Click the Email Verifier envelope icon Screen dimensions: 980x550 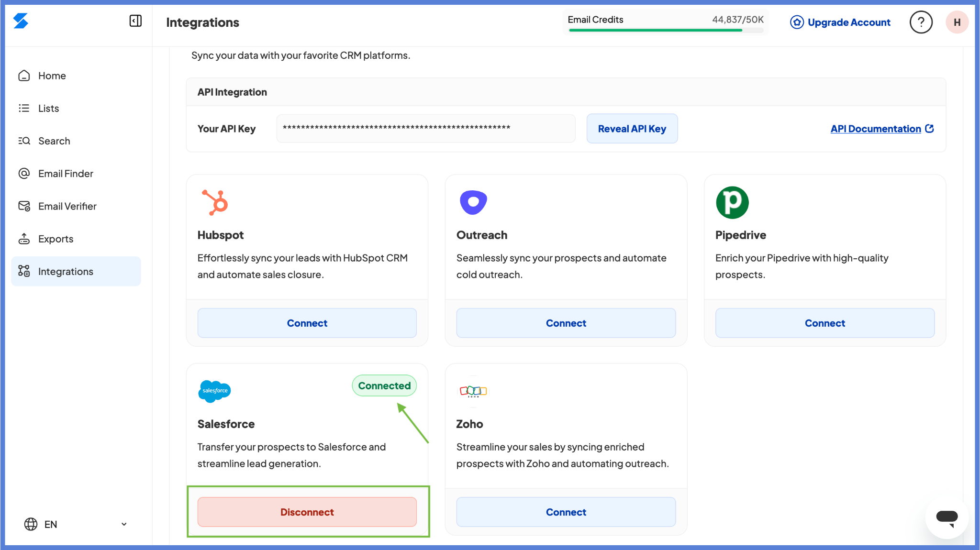tap(24, 206)
